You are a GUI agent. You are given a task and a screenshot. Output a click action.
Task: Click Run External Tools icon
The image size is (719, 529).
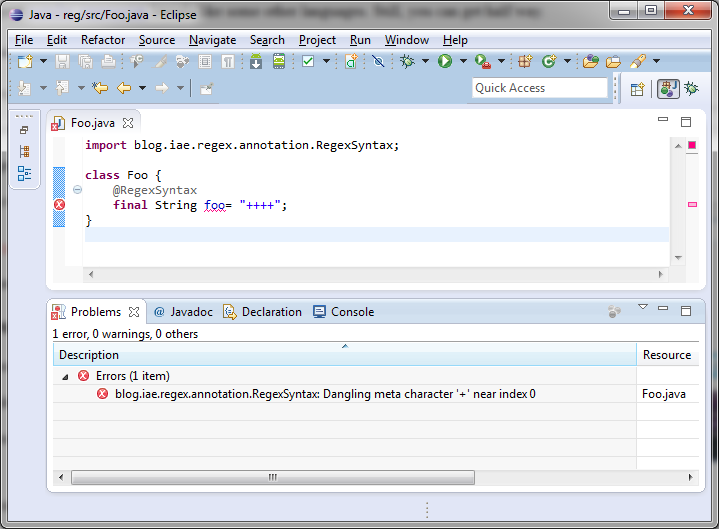click(483, 61)
